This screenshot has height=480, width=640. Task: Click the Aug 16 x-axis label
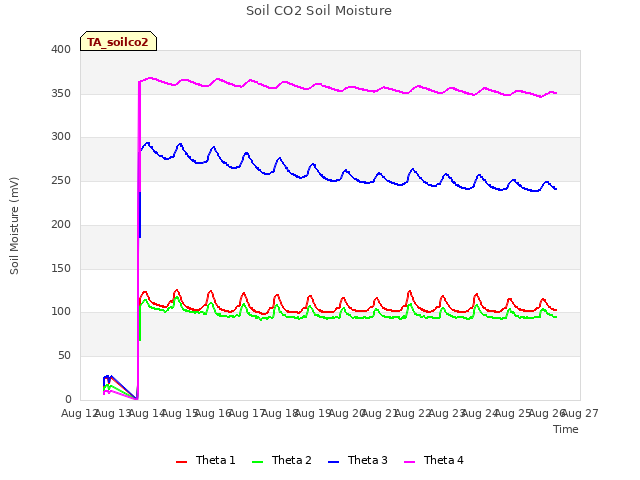pos(213,413)
